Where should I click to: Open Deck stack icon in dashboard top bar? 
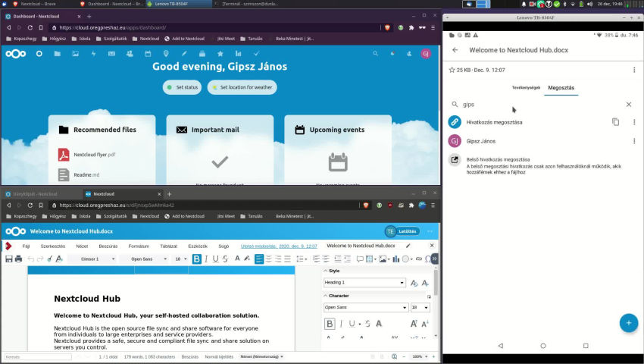(x=202, y=54)
